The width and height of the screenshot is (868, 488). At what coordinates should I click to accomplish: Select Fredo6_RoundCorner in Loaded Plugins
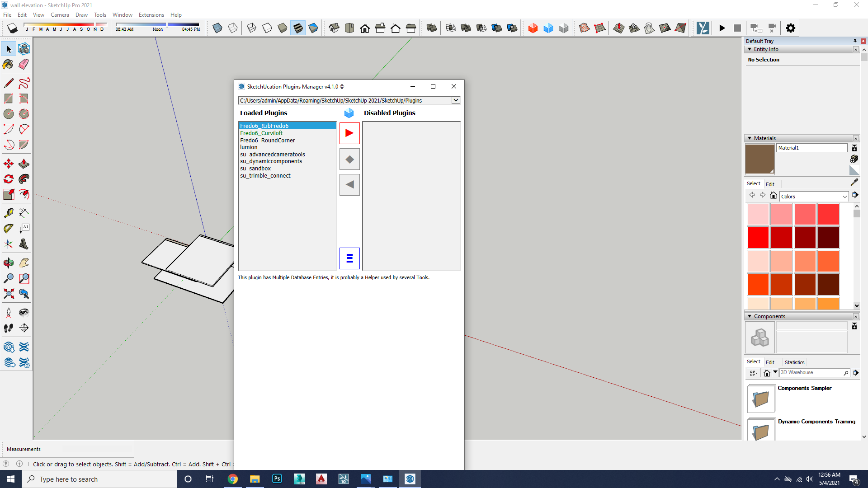267,140
